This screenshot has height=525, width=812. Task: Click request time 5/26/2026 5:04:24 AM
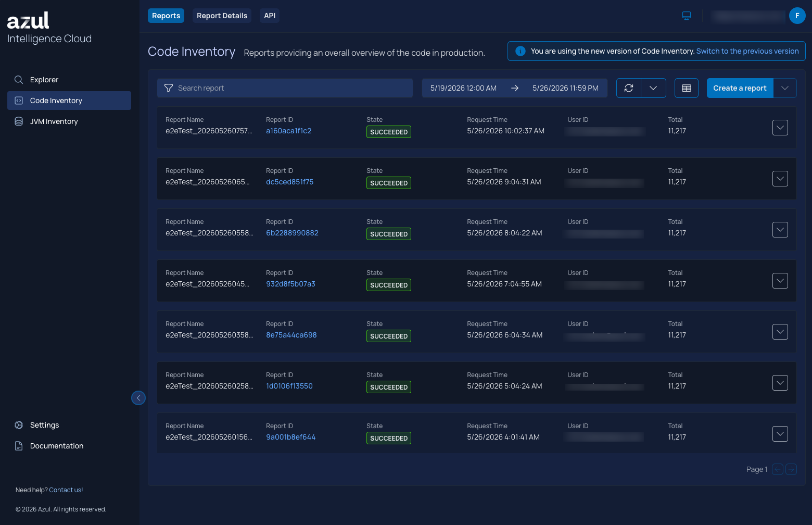pyautogui.click(x=504, y=386)
